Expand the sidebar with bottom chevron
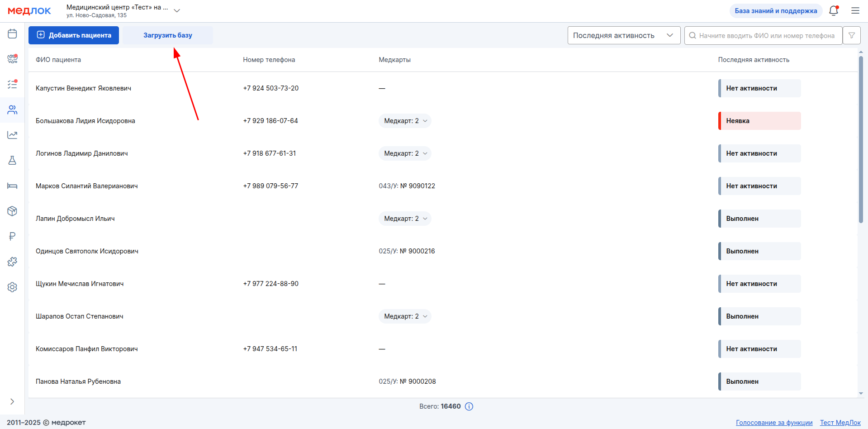This screenshot has width=868, height=429. coord(12,401)
